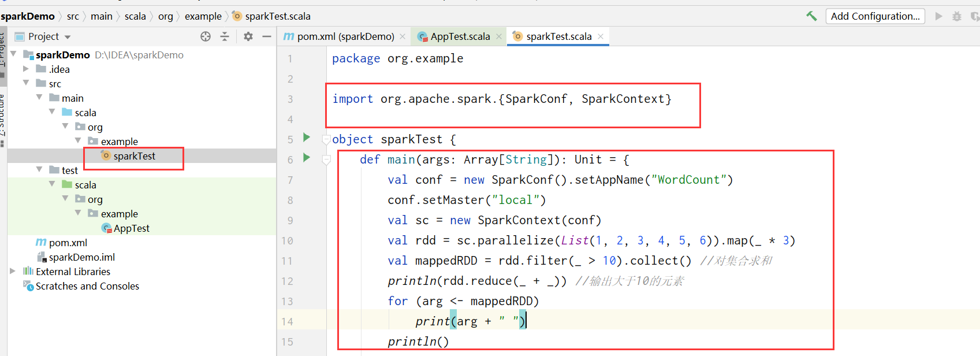Click the Collapse All icon in Project panel
This screenshot has height=356, width=980.
(225, 36)
